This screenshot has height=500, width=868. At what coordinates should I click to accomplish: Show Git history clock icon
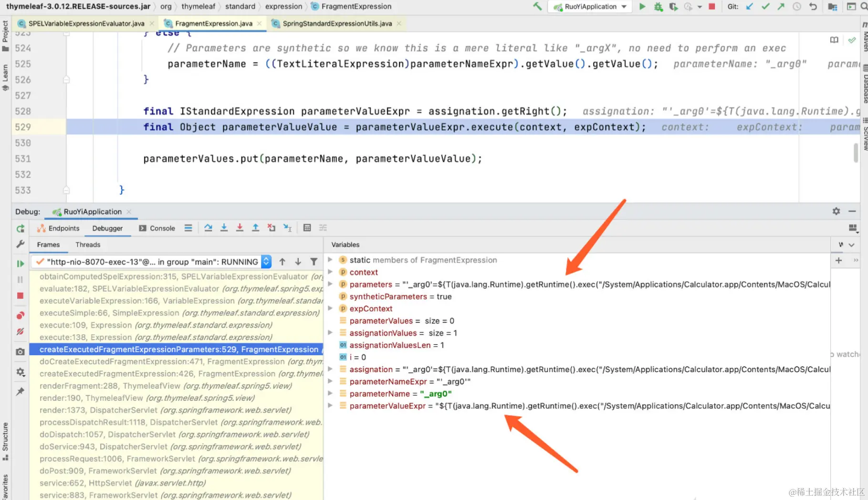(796, 7)
